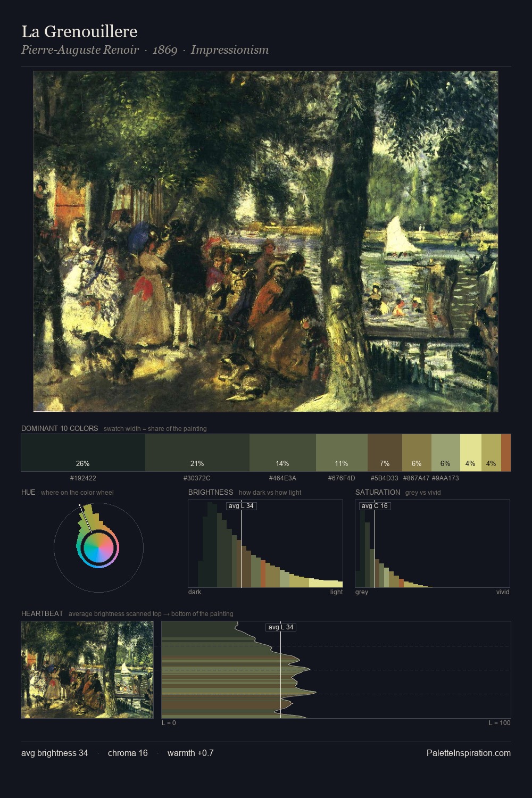Screen dimensions: 532x798
Task: Click the year 1869 in the subtitle
Action: pyautogui.click(x=165, y=50)
